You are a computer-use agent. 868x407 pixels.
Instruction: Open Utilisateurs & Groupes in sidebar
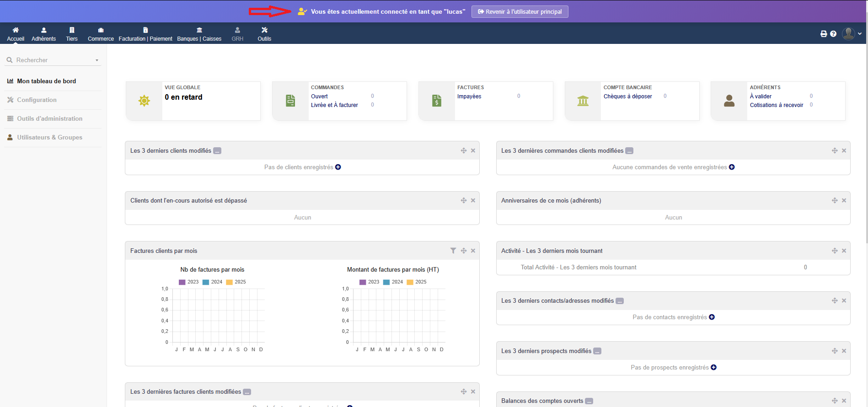coord(49,137)
